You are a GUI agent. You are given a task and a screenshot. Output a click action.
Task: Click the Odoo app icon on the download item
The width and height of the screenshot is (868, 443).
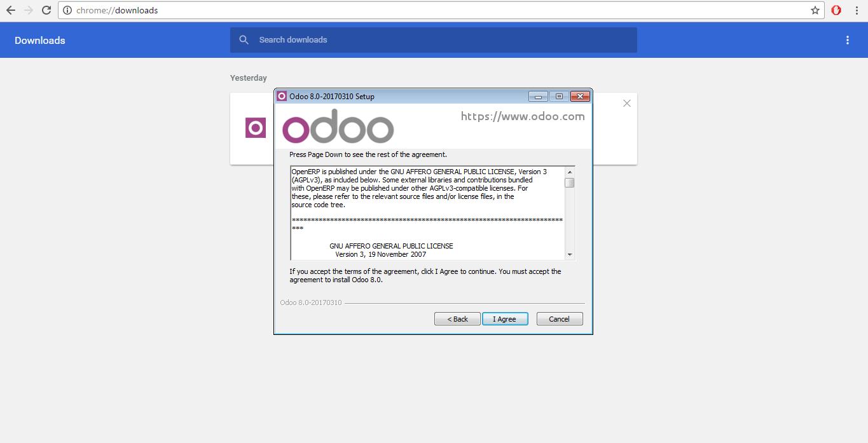coord(254,128)
